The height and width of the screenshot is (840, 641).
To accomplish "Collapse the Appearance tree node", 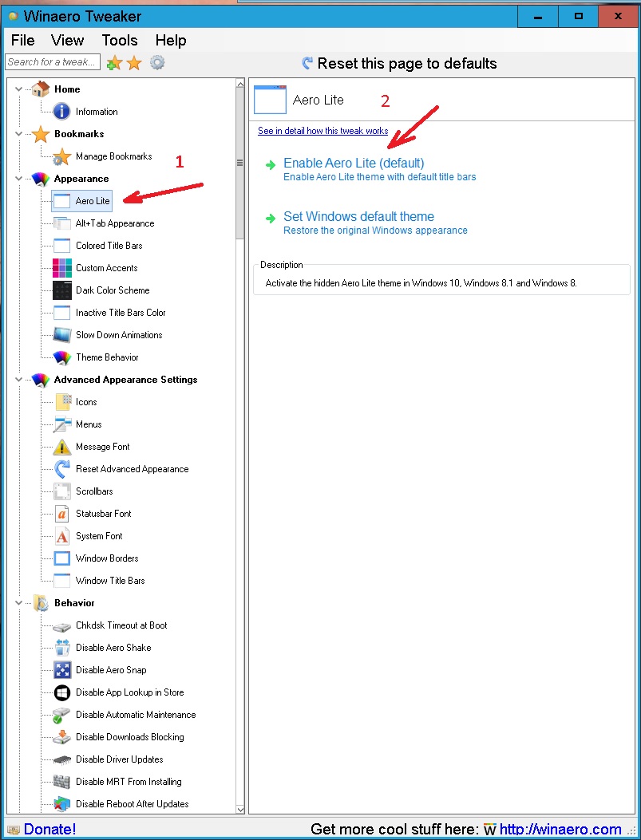I will pyautogui.click(x=18, y=179).
